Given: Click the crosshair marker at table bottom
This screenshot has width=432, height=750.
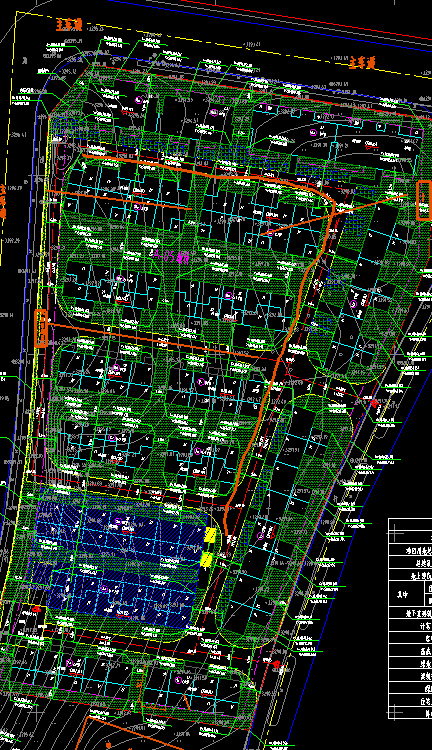Looking at the screenshot, I should click(x=395, y=713).
